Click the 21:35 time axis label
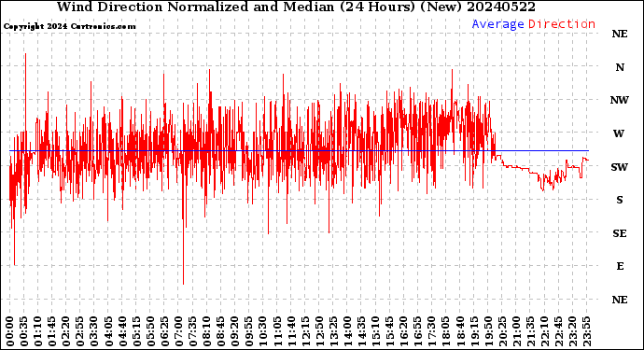This screenshot has height=350, width=644. coord(530,331)
